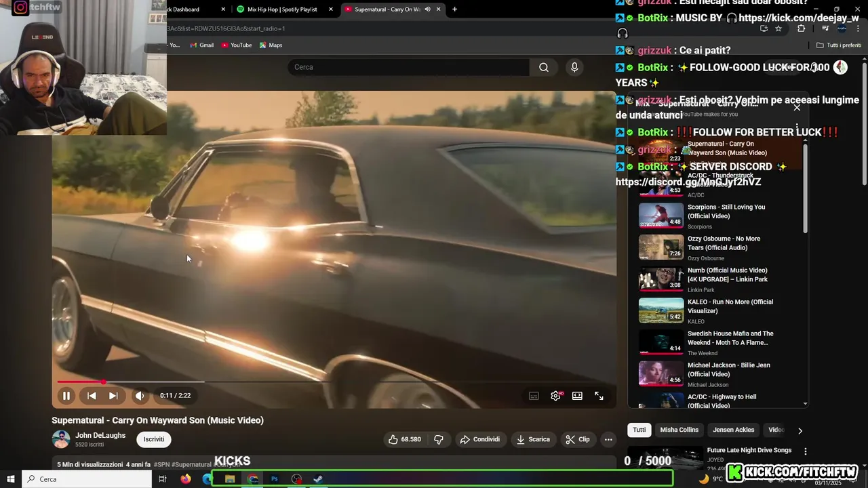Select the Misha Collins filter chip
The height and width of the screenshot is (488, 868).
(x=679, y=430)
